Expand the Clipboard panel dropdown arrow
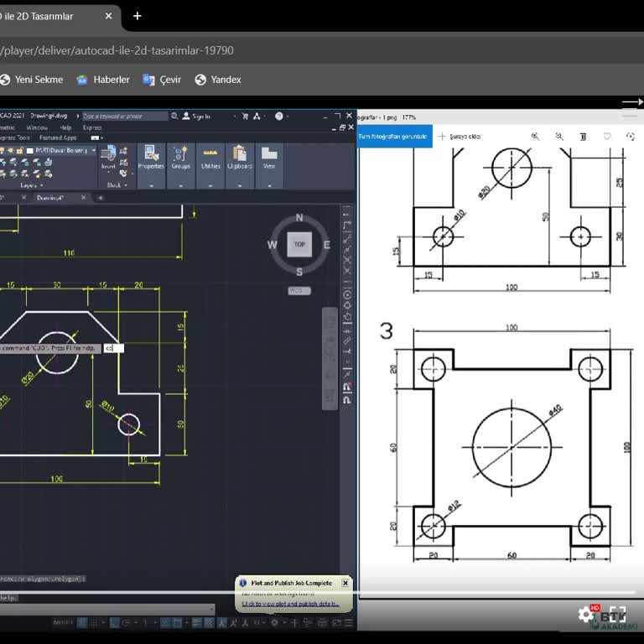 pyautogui.click(x=240, y=185)
